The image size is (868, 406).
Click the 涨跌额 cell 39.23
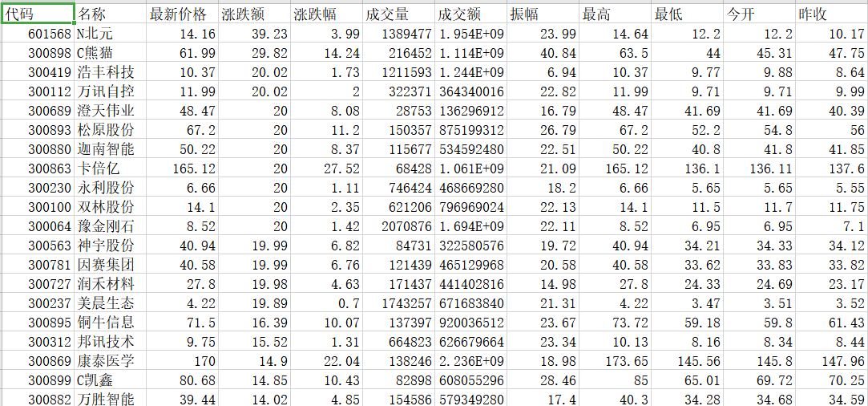(x=255, y=35)
